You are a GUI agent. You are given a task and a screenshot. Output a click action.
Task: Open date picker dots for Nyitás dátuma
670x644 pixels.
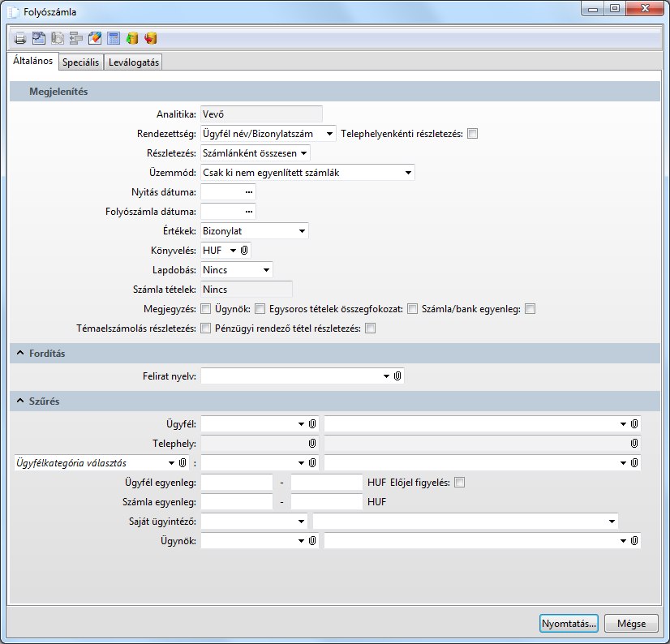click(x=249, y=192)
